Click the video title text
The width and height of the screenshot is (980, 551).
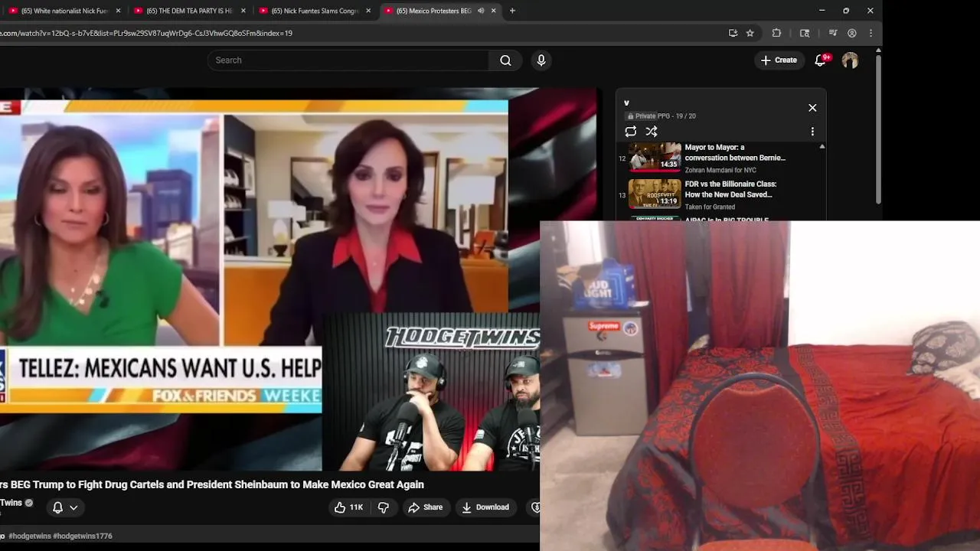pos(211,484)
